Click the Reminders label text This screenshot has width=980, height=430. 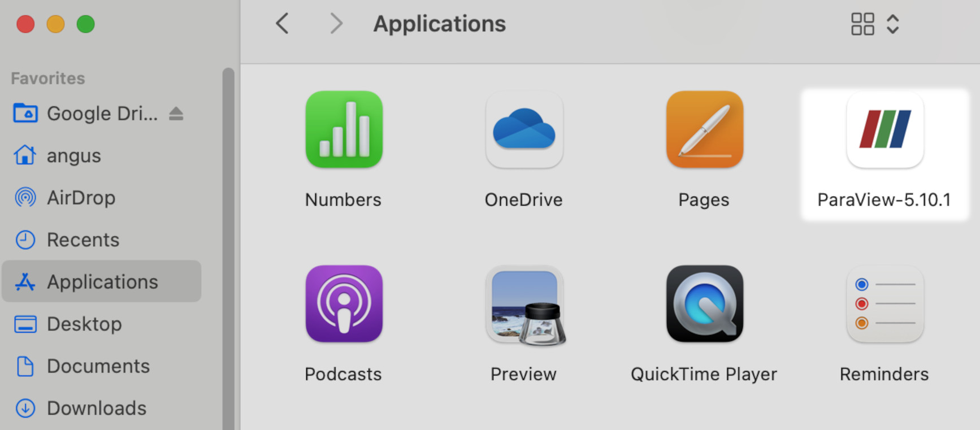884,374
